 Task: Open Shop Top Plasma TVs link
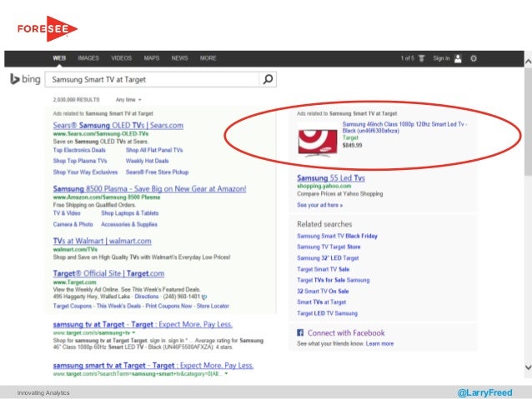pyautogui.click(x=80, y=161)
